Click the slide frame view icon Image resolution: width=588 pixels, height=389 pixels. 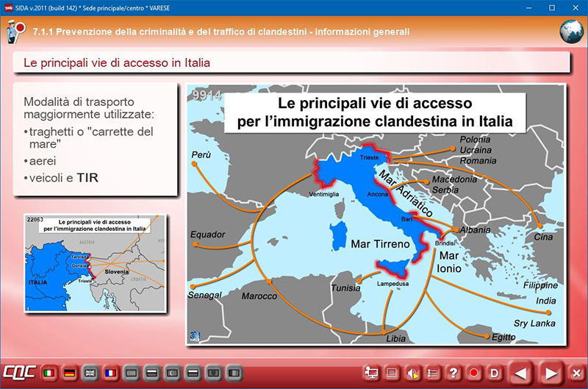point(392,373)
